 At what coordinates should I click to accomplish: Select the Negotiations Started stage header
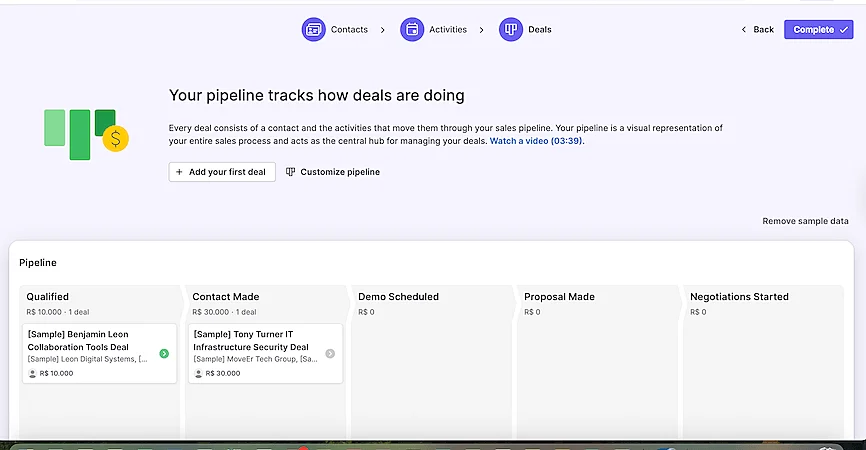739,297
